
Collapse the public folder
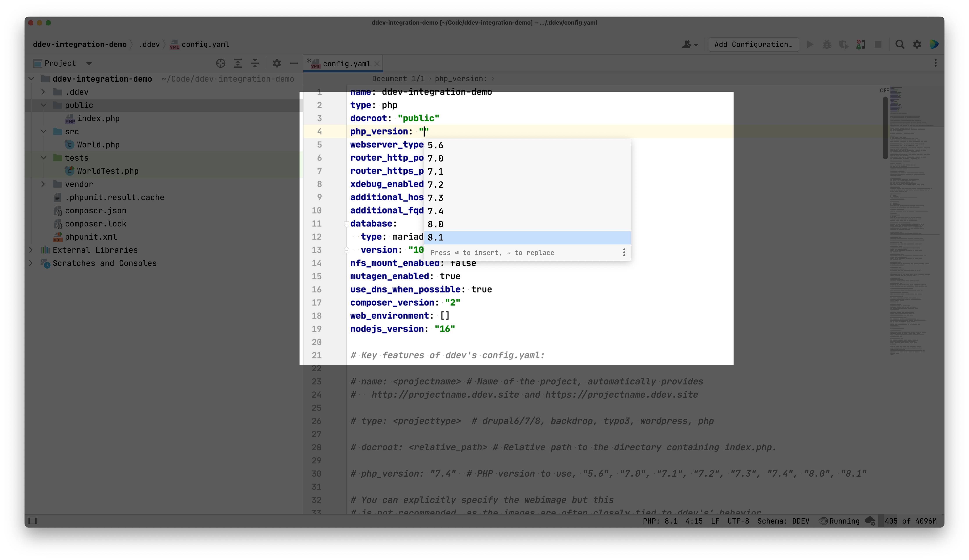point(43,105)
